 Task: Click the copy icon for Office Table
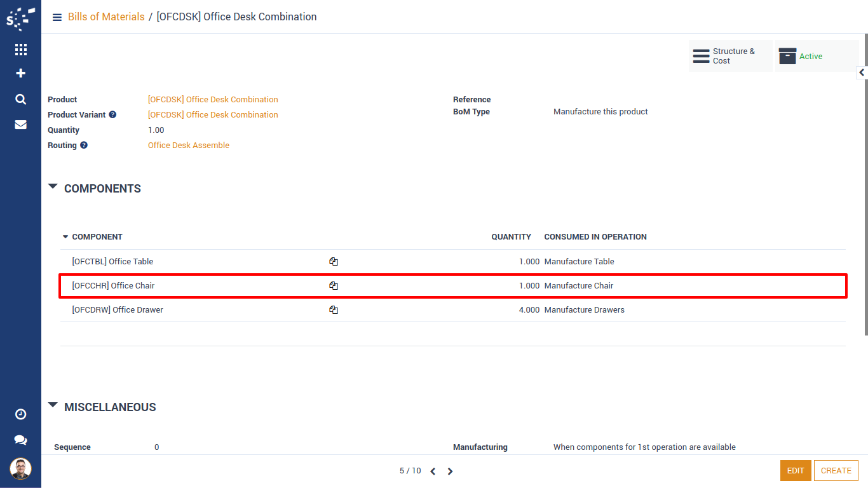(x=334, y=262)
